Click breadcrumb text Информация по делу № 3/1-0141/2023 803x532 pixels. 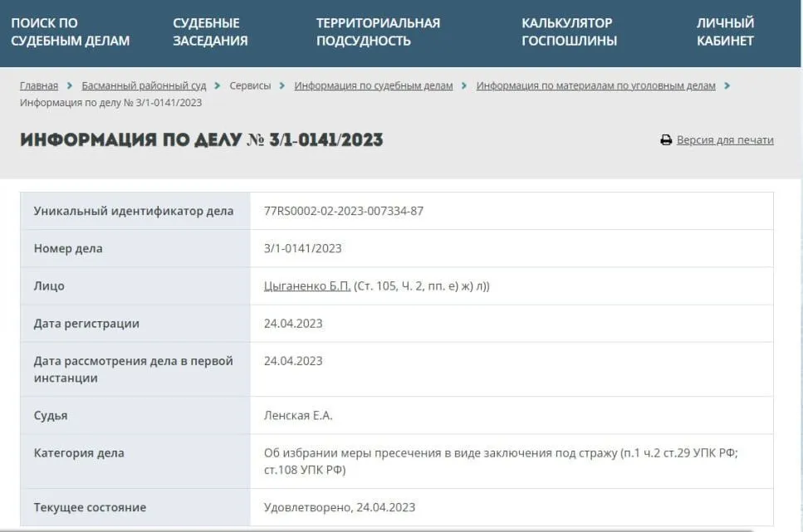110,102
